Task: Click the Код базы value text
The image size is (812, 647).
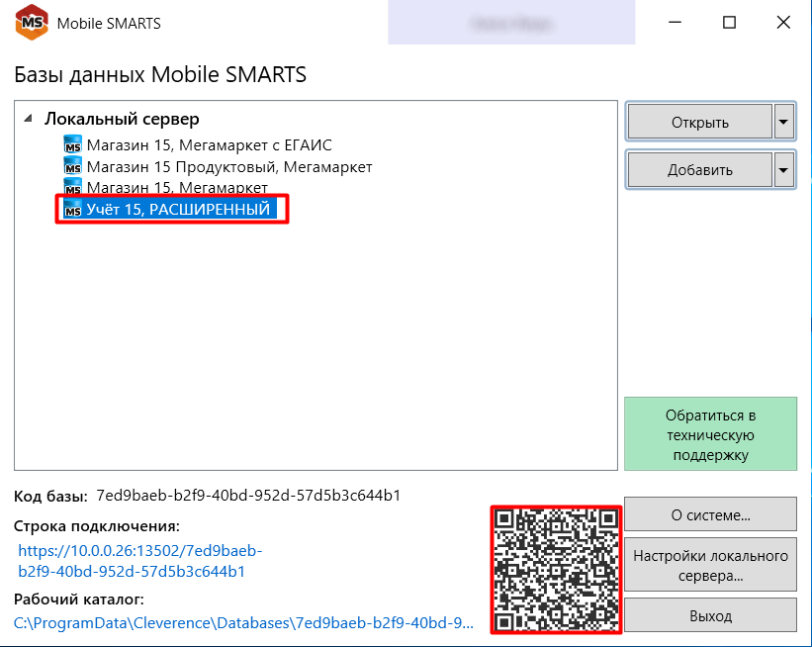Action: (x=248, y=496)
